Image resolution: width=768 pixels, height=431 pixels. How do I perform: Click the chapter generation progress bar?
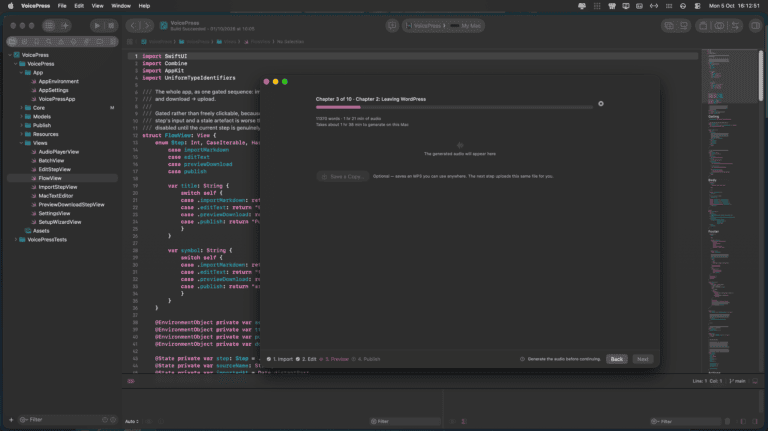pos(454,107)
